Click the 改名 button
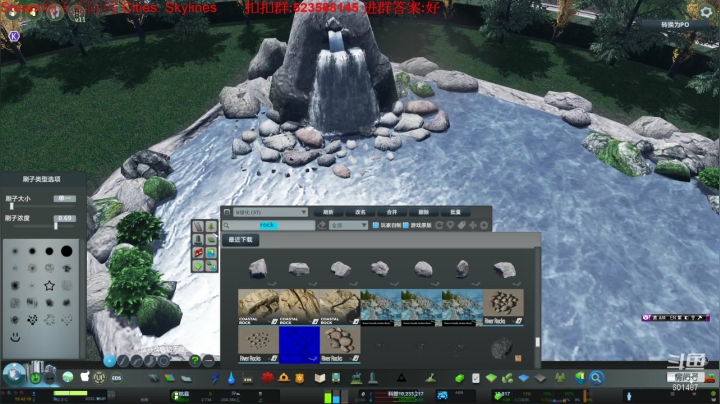 click(x=360, y=212)
